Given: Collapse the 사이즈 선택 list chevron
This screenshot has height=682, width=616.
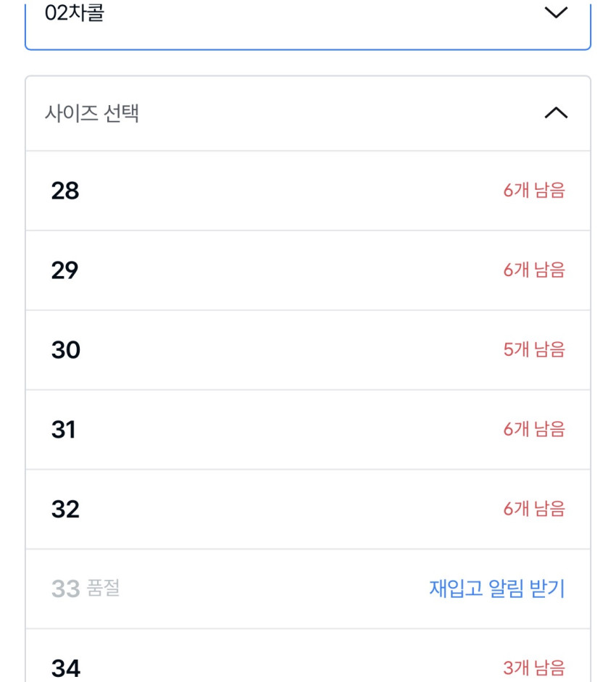Looking at the screenshot, I should pyautogui.click(x=555, y=113).
